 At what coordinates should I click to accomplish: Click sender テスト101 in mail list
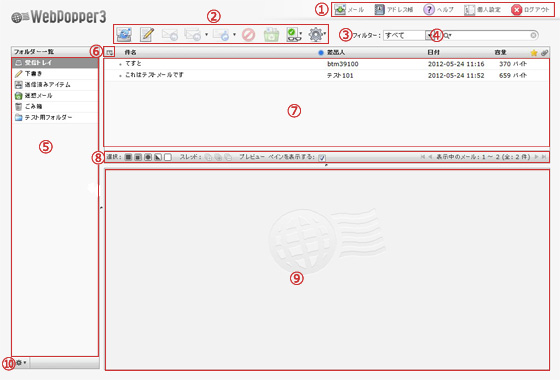tap(340, 75)
